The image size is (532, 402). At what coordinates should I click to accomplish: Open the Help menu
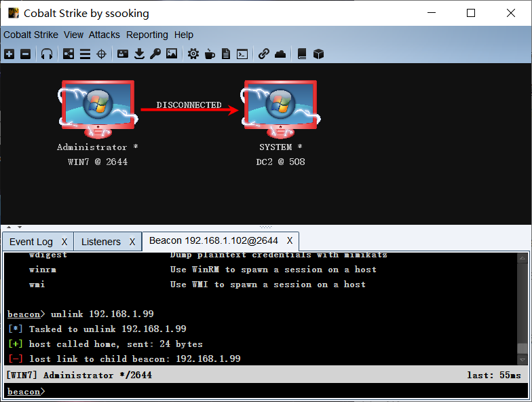(x=183, y=35)
